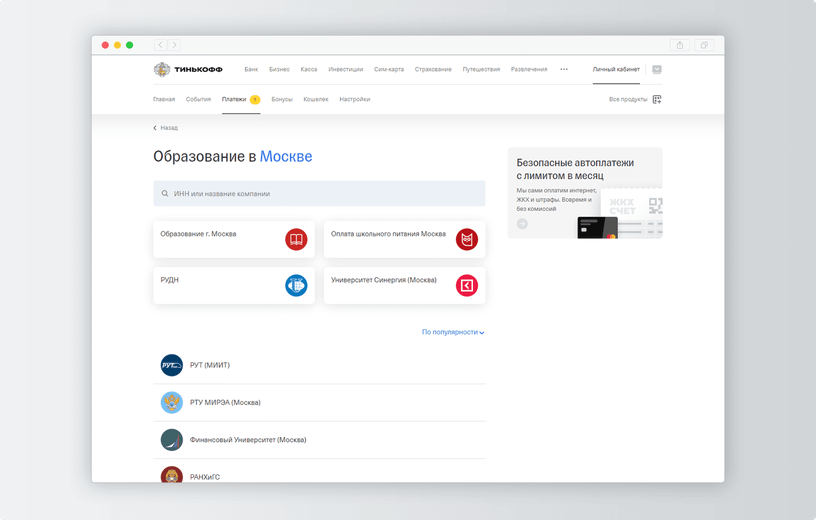Viewport: 816px width, 520px height.
Task: Click the Назад back link
Action: click(165, 128)
